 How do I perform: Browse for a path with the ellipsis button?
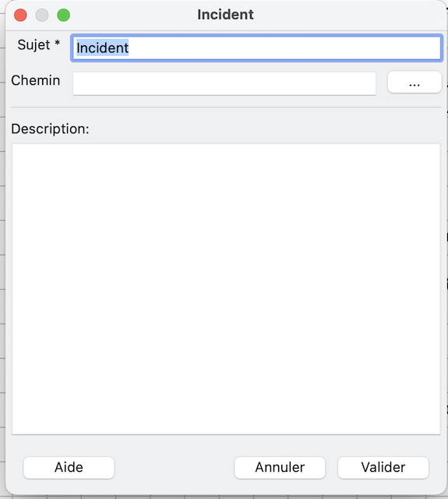tap(414, 82)
